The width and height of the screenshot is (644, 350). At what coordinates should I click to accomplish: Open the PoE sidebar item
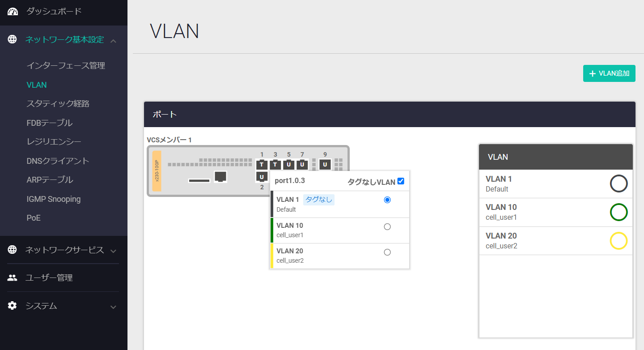[x=34, y=218]
